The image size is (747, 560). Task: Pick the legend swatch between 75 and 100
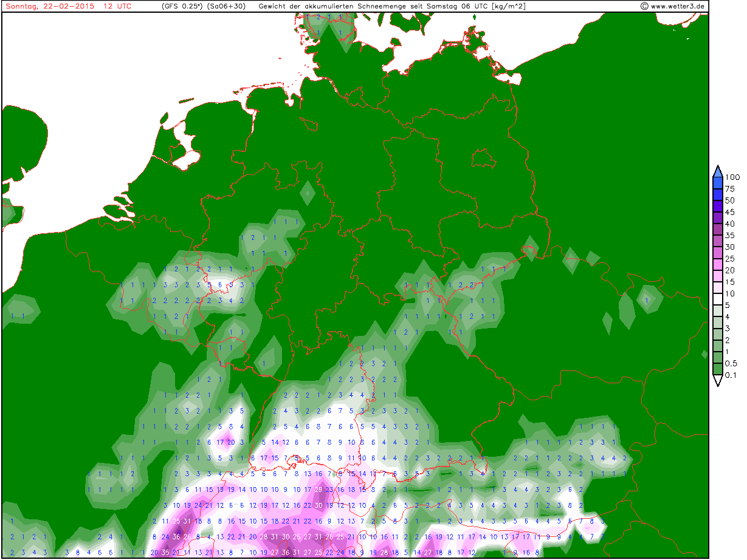coord(718,182)
